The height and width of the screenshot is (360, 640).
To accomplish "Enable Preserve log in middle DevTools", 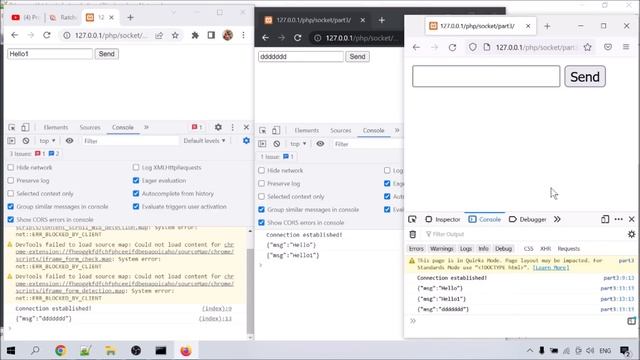I will tap(262, 184).
